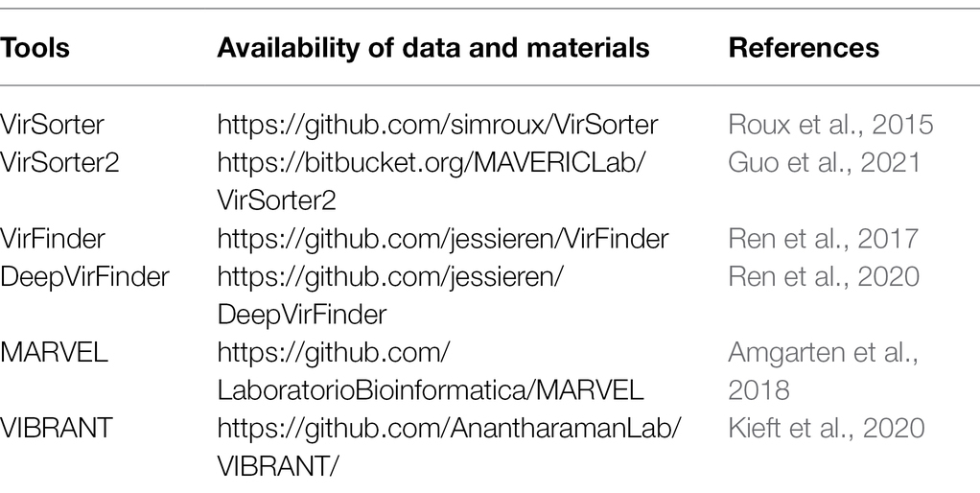980x493 pixels.
Task: Click the Guo et al., 2021 citation
Action: [824, 162]
